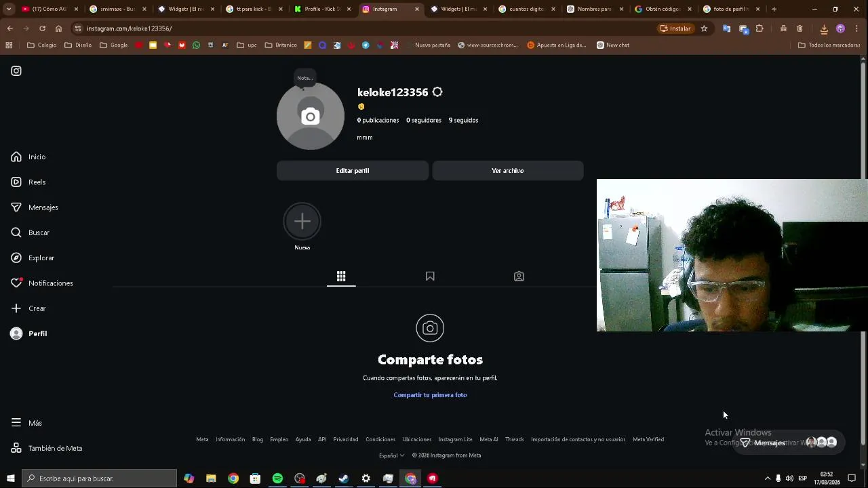
Task: Click the browser back arrow
Action: pos(9,28)
